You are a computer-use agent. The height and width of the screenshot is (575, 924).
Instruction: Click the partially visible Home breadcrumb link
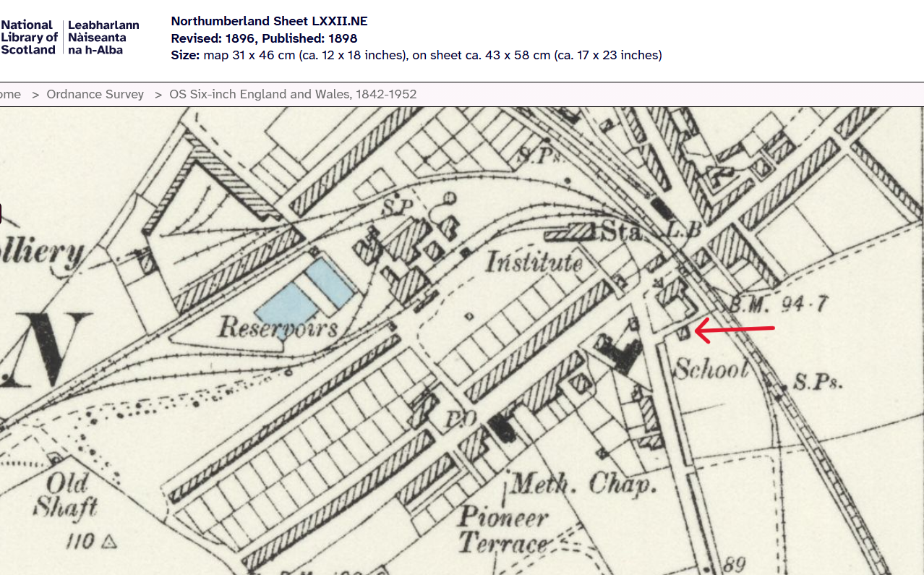pyautogui.click(x=10, y=94)
